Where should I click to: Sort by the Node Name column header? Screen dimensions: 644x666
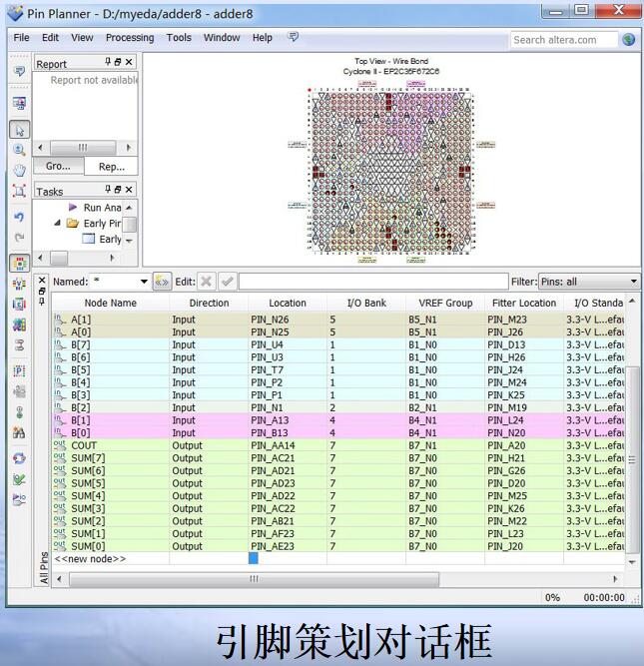tap(111, 303)
